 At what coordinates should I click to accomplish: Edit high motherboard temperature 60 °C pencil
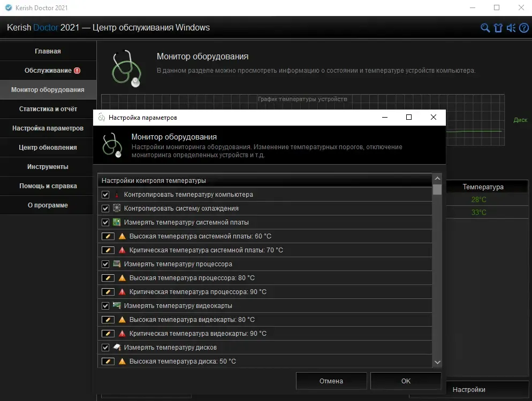pyautogui.click(x=108, y=236)
